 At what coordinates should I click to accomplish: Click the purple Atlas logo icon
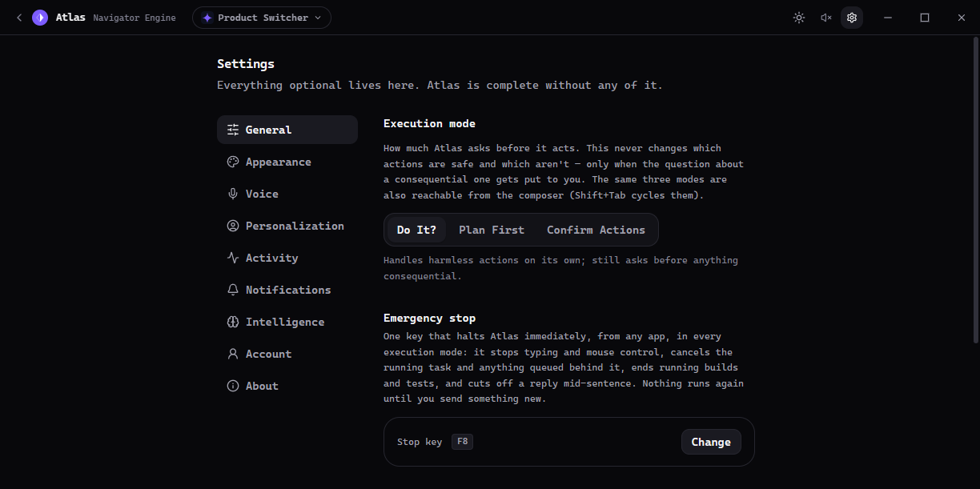click(x=40, y=18)
